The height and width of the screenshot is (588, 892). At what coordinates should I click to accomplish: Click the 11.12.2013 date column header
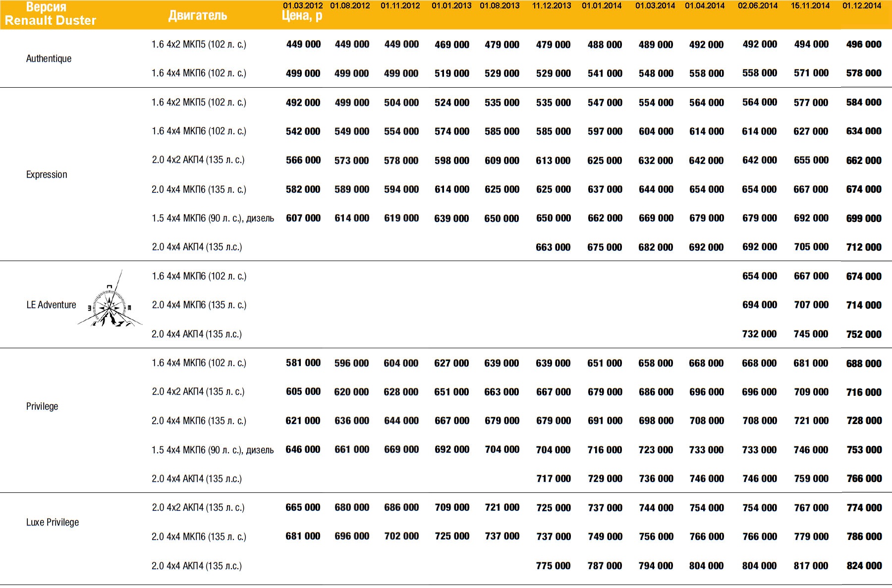pos(552,5)
